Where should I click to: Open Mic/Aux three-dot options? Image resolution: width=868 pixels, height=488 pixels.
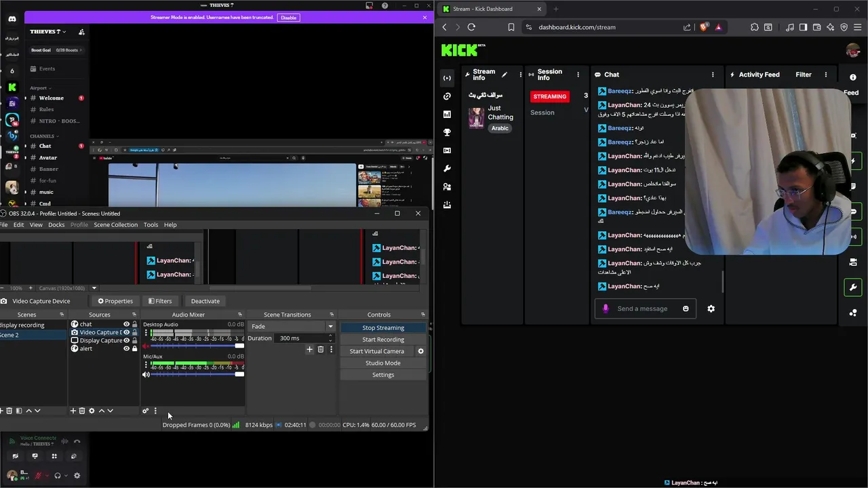click(146, 365)
